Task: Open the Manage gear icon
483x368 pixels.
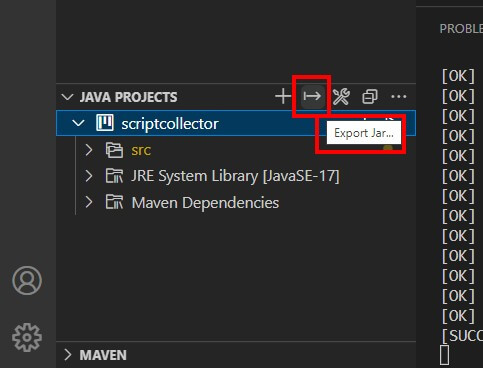Action: click(27, 337)
